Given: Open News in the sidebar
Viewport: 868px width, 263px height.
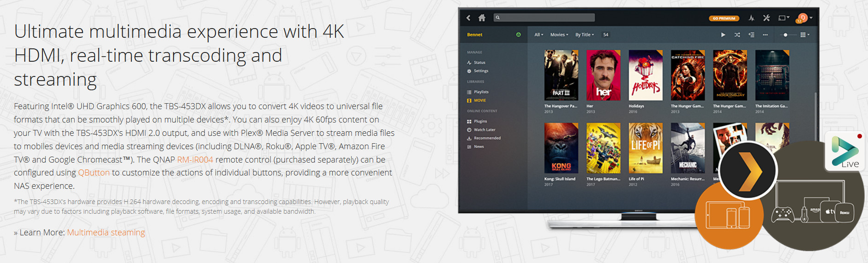Looking at the screenshot, I should [x=475, y=146].
